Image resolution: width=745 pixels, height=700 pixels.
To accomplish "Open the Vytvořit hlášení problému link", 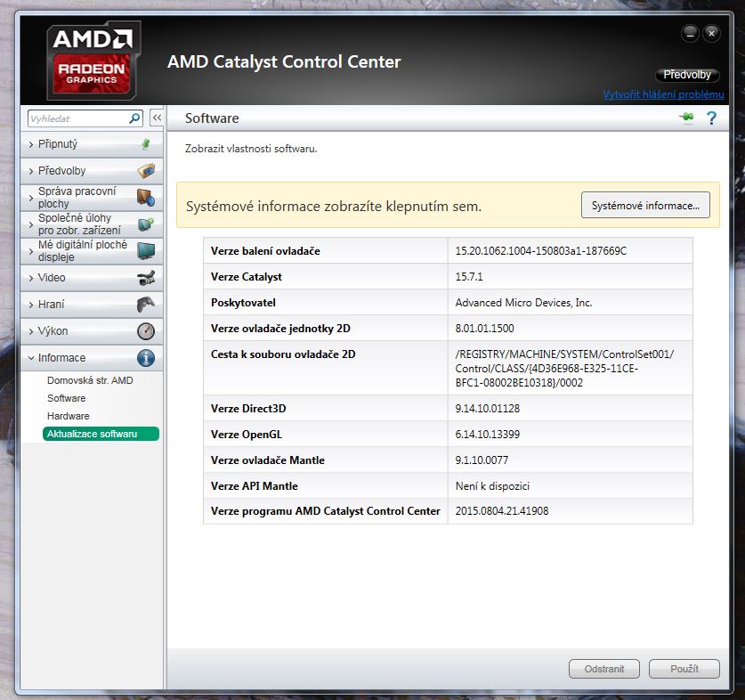I will tap(663, 94).
